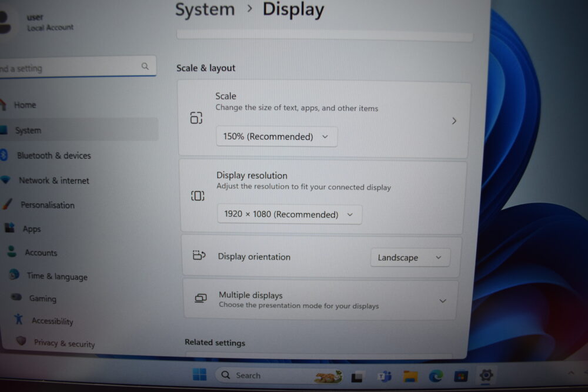Click the Multiple displays icon
The image size is (588, 392).
[201, 299]
